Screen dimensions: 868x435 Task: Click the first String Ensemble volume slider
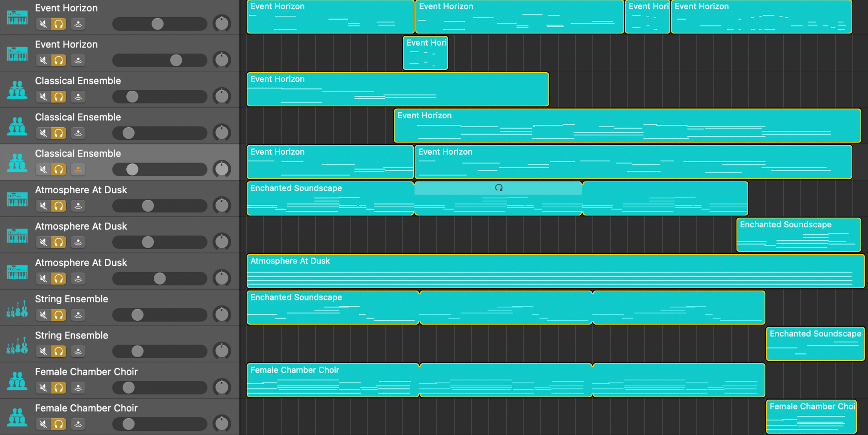160,314
